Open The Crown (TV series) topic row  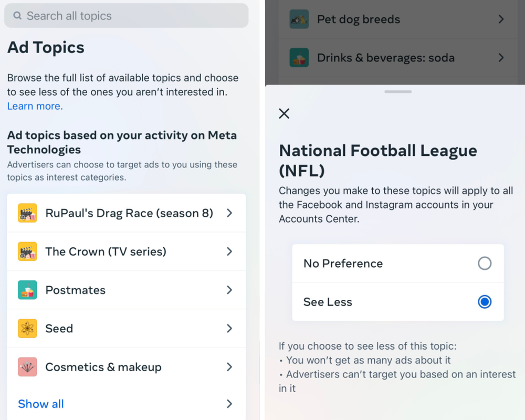click(x=127, y=251)
